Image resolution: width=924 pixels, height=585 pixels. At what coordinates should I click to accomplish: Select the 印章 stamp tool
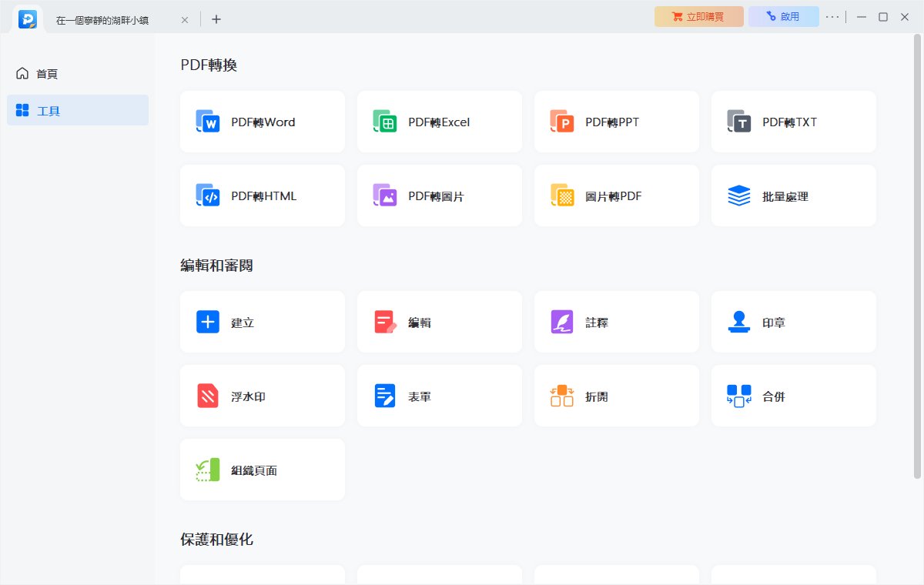(x=793, y=322)
